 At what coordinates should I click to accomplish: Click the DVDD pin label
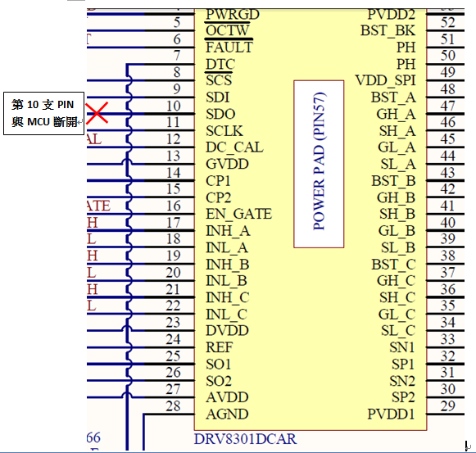tap(228, 331)
